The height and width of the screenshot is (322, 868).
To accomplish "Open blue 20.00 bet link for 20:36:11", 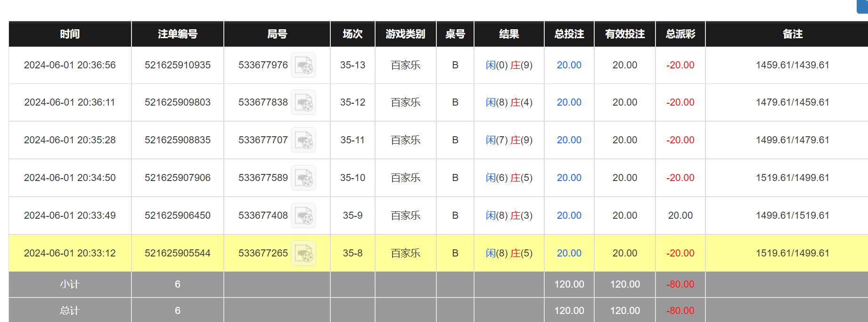I will tap(569, 102).
